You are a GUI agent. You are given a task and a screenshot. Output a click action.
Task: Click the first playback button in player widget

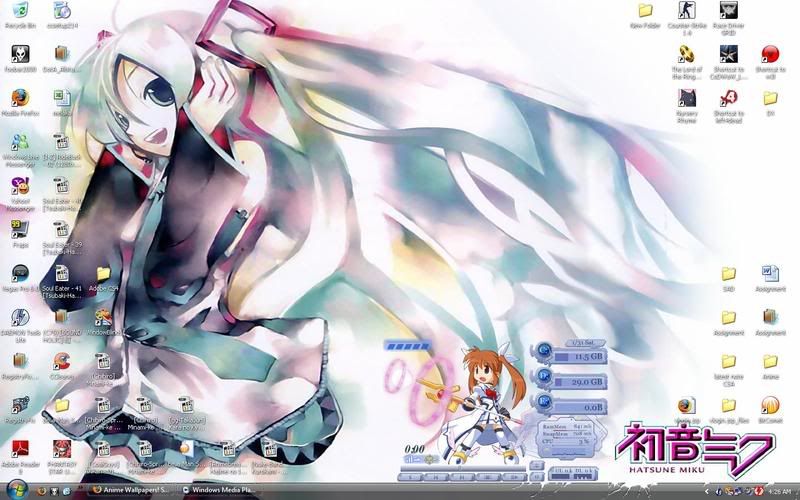(x=410, y=478)
